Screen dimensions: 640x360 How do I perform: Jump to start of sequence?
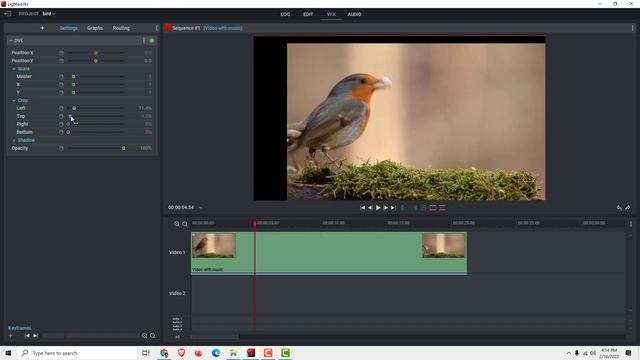[x=362, y=208]
